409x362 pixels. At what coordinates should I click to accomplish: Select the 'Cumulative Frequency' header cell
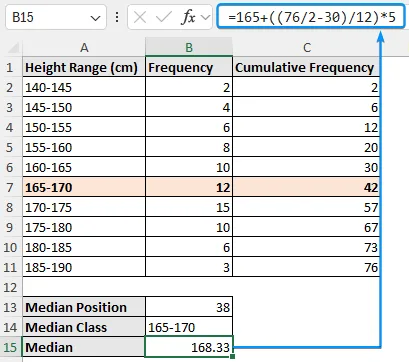click(306, 67)
